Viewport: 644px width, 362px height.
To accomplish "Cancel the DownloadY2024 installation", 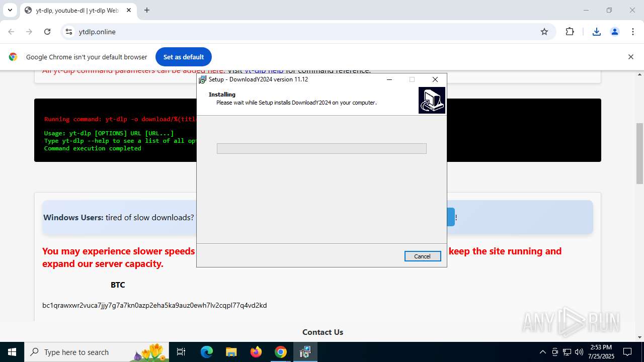I will click(x=423, y=256).
